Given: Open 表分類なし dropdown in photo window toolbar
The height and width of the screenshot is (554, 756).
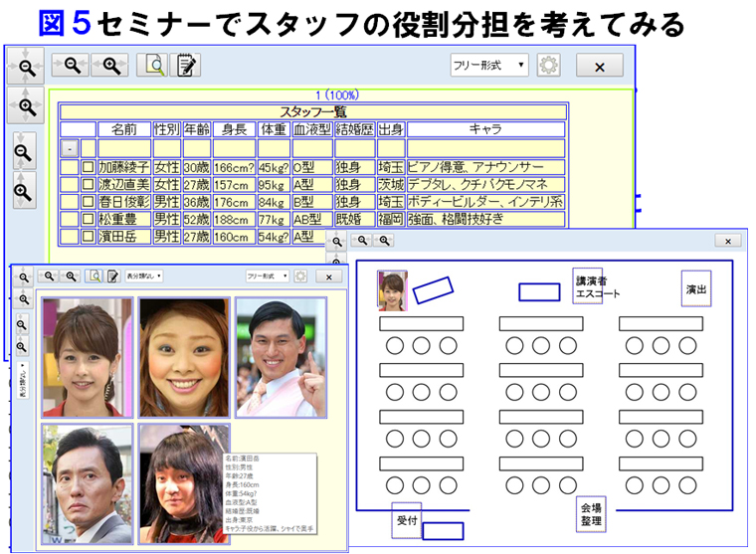Looking at the screenshot, I should coord(143,277).
